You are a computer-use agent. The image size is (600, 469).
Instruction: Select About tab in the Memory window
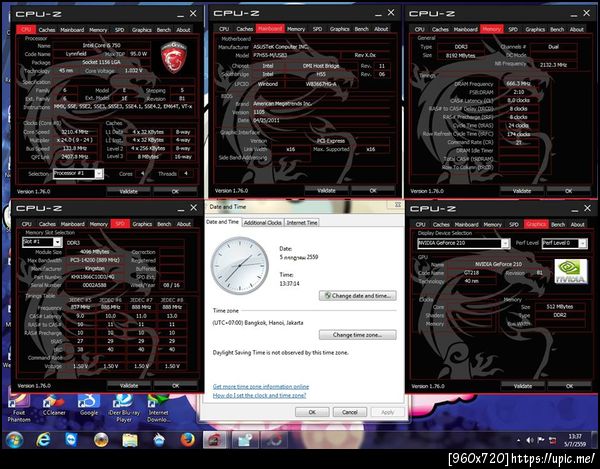(576, 29)
